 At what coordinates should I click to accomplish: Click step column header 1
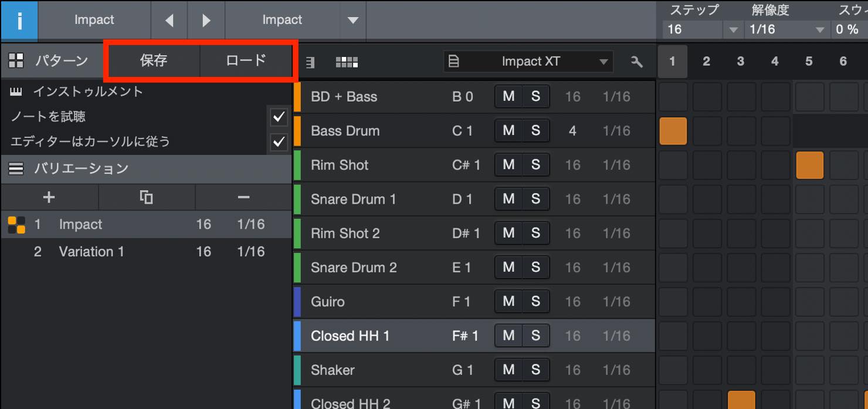pos(672,62)
